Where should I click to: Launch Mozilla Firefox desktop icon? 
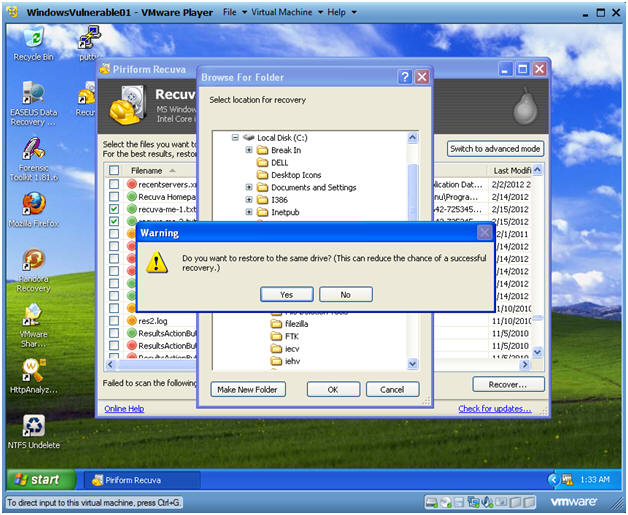point(34,211)
